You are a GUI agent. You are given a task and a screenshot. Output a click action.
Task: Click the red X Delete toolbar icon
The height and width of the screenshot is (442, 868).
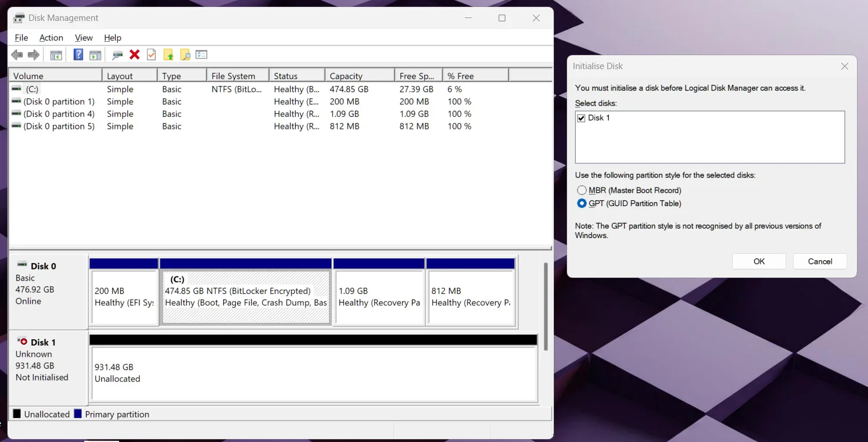[x=135, y=55]
